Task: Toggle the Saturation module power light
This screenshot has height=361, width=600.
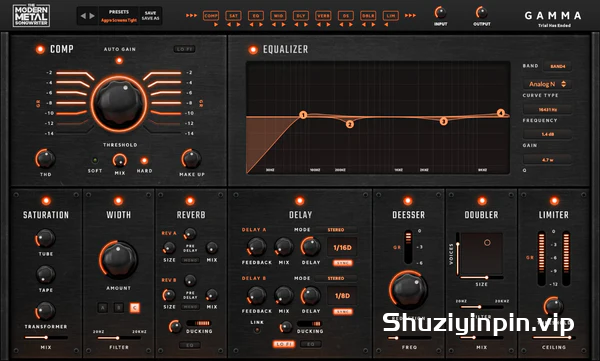Action: tap(46, 201)
